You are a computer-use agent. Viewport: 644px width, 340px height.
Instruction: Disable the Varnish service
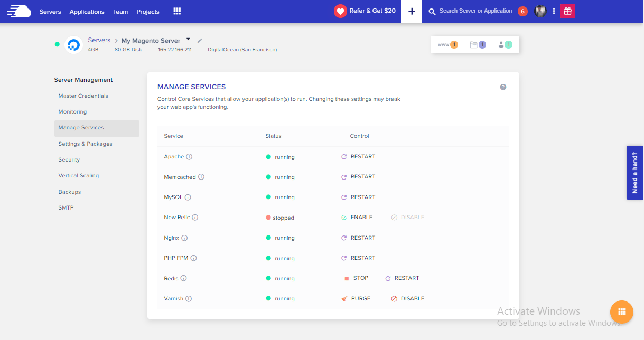point(407,298)
